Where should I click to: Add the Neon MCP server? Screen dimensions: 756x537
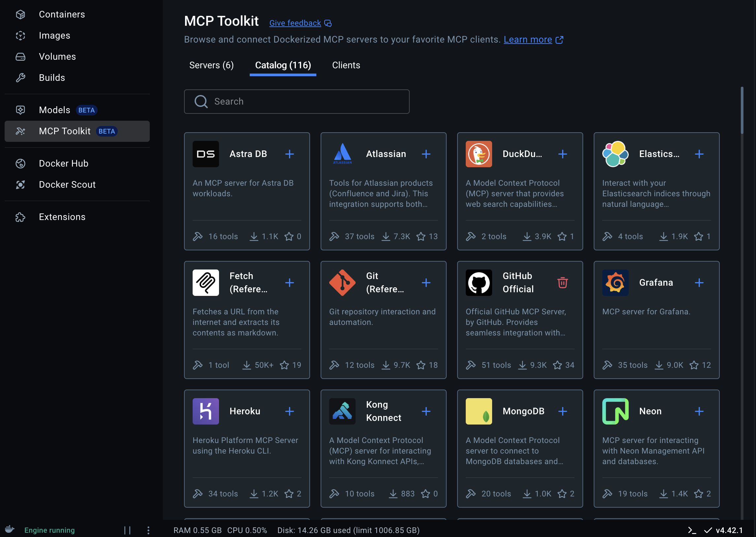tap(699, 411)
